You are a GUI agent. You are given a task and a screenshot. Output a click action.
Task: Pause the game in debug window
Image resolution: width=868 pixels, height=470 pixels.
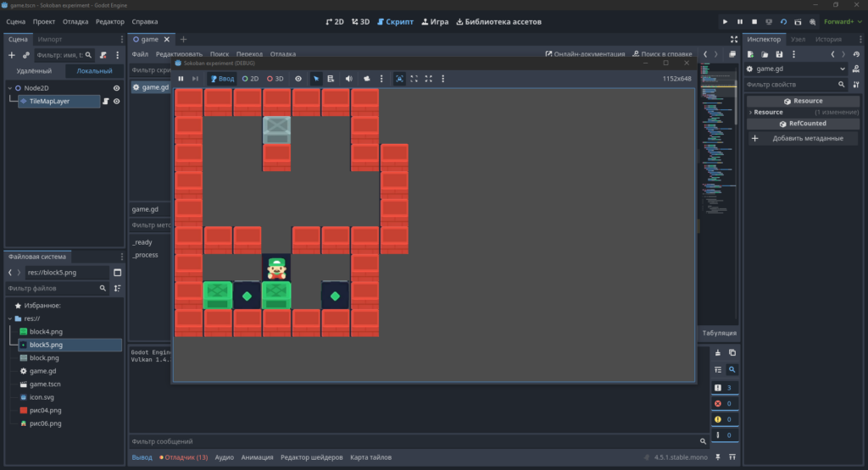point(181,79)
